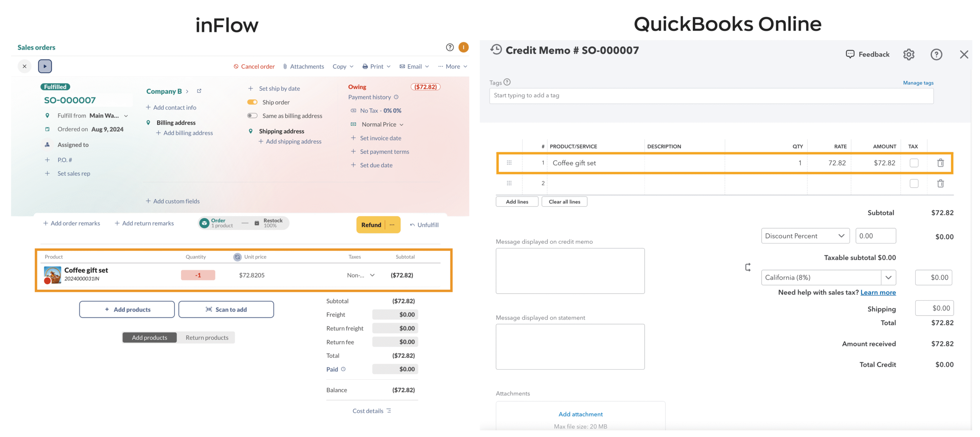Expand the California (8%) tax rate dropdown
This screenshot has width=980, height=437.
click(889, 277)
